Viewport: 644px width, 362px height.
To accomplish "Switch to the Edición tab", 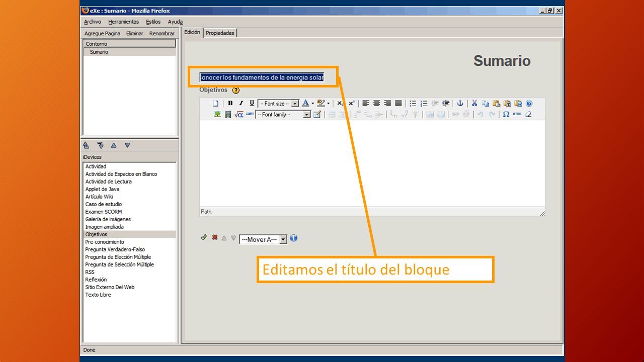I will click(x=192, y=32).
